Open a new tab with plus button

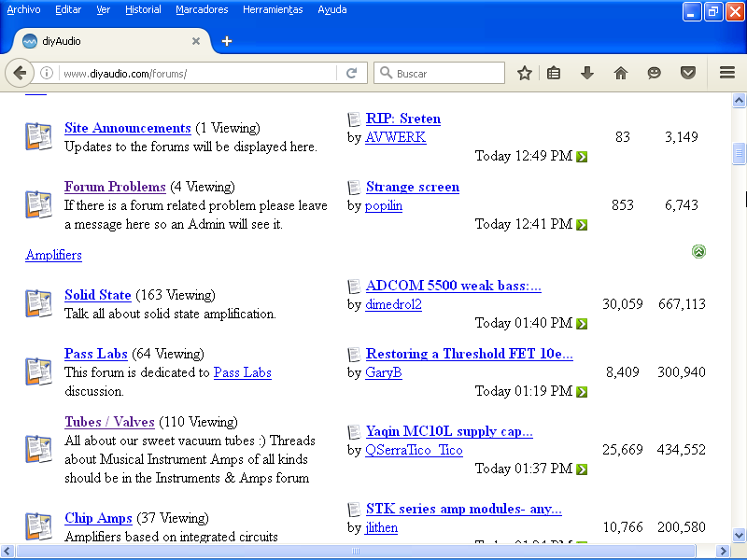227,41
